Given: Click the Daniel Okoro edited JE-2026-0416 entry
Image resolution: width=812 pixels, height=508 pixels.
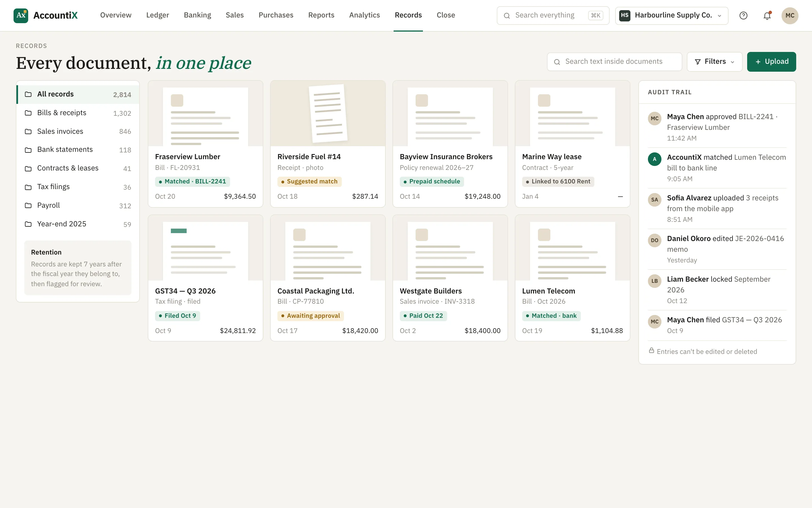Looking at the screenshot, I should [x=717, y=249].
